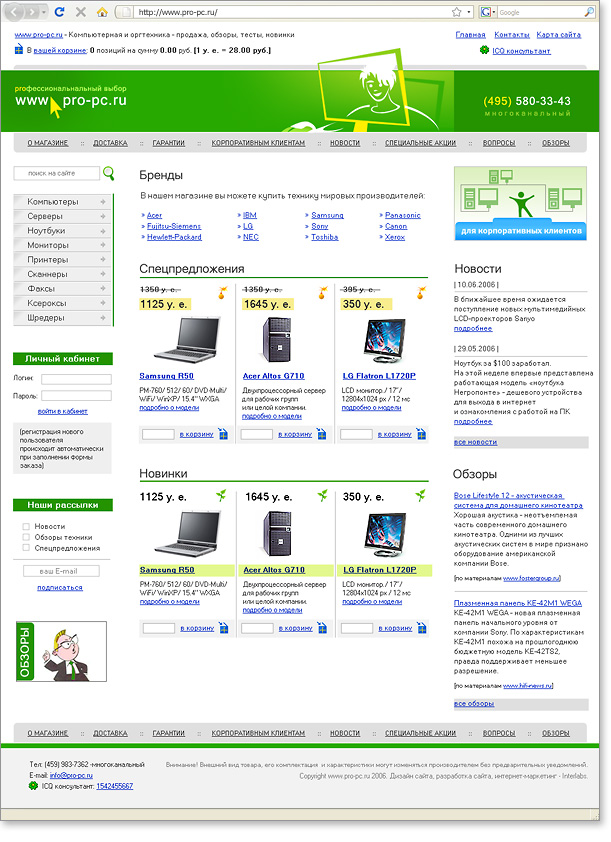Click the browser address bar URL
Screen dimensions: 611x842
178,12
